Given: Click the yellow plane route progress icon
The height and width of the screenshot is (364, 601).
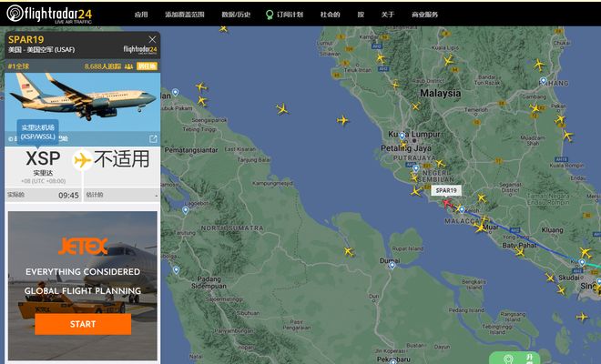Looking at the screenshot, I should click(x=82, y=160).
